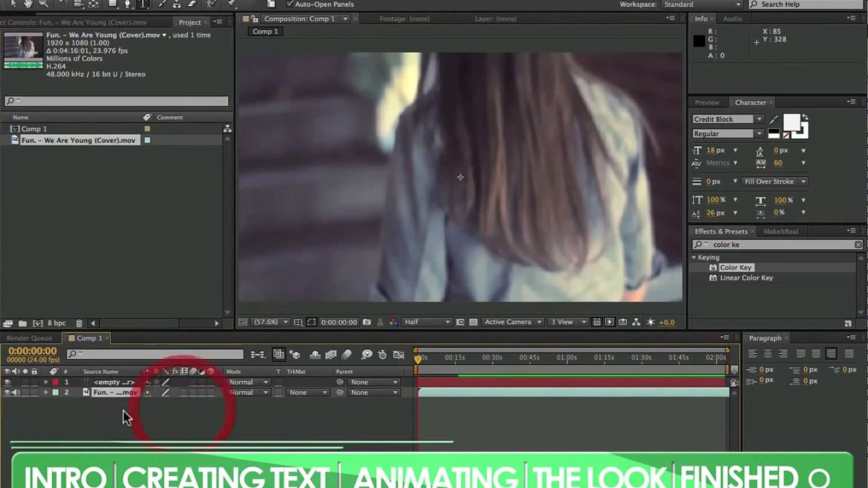Open the Composition Mini-Flowchart in the timeline
The image size is (868, 488).
[258, 355]
